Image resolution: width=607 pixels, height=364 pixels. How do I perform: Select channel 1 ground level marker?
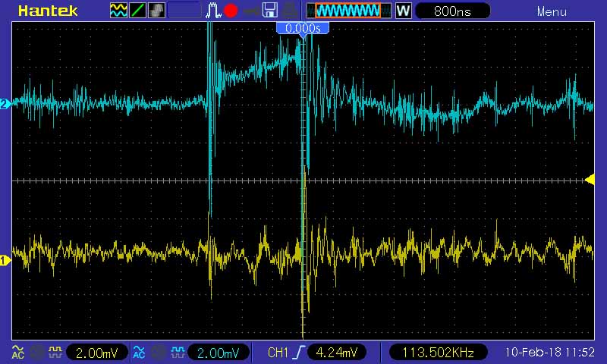click(5, 261)
